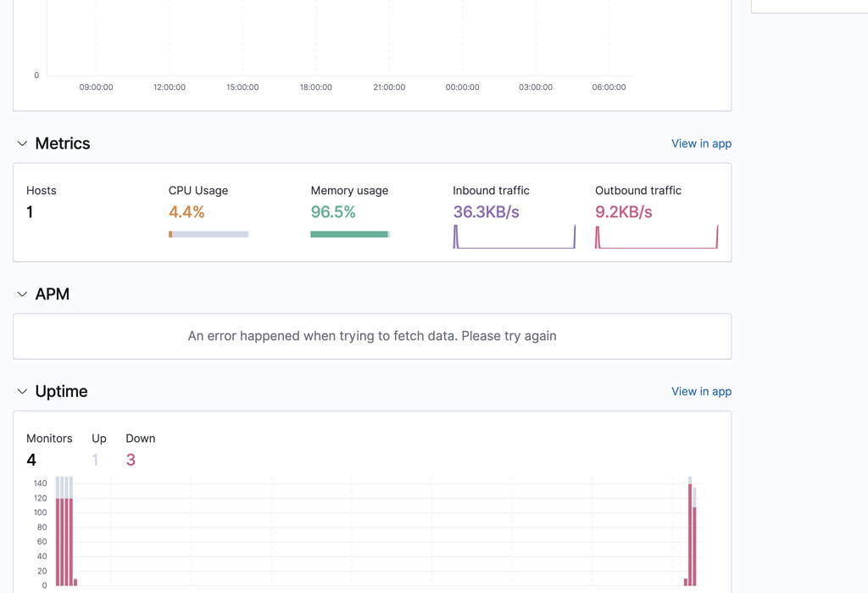This screenshot has height=593, width=868.
Task: Click the CPU Usage progress bar
Action: tap(209, 233)
